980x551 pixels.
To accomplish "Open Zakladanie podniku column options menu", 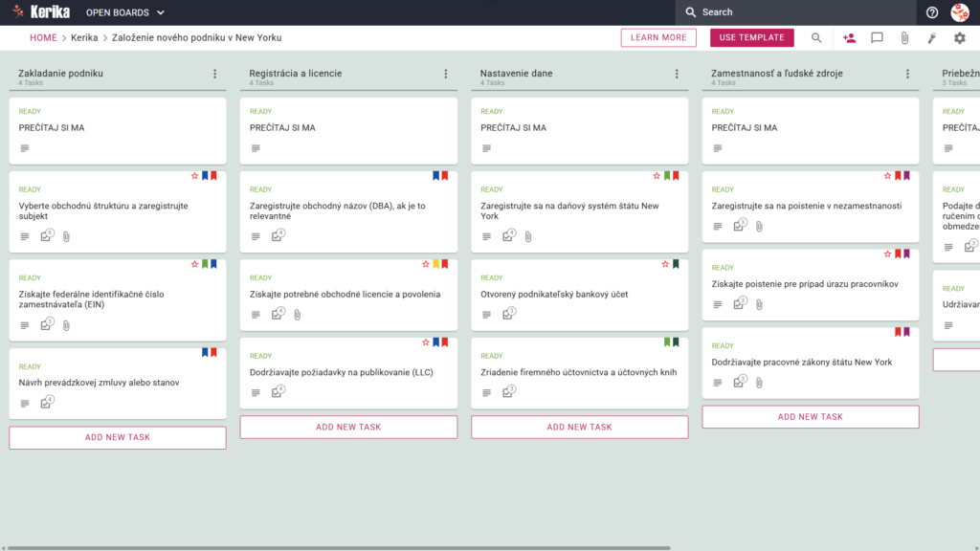I will tap(215, 74).
